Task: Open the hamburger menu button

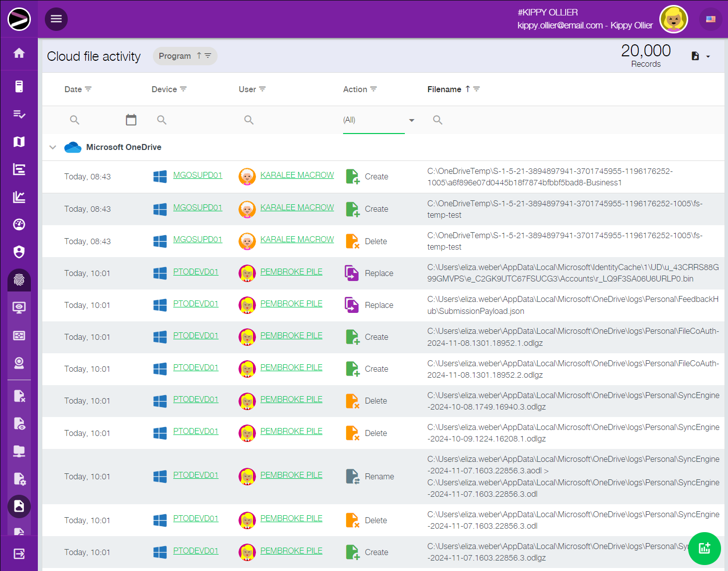Action: 56,19
